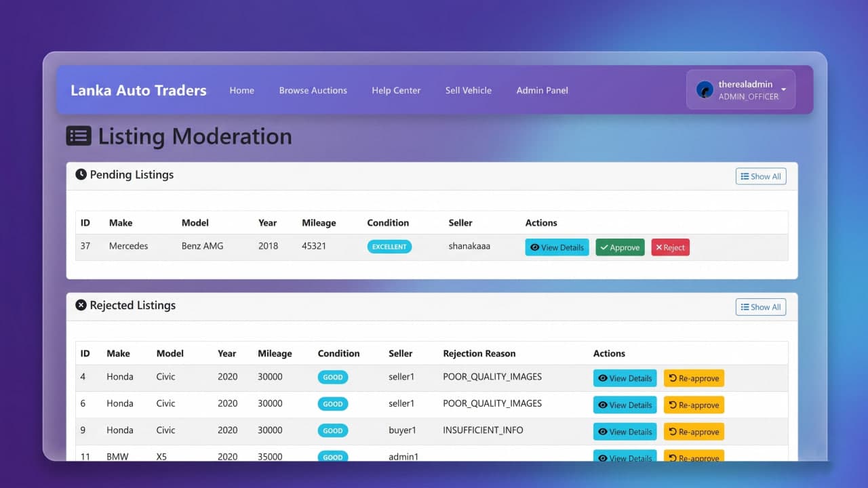
Task: Click INSUFFICIENT_INFO rejection reason
Action: [x=483, y=430]
